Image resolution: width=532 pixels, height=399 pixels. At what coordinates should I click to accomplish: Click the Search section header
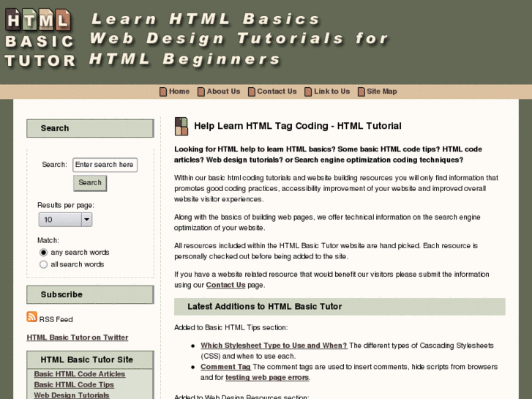(90, 128)
